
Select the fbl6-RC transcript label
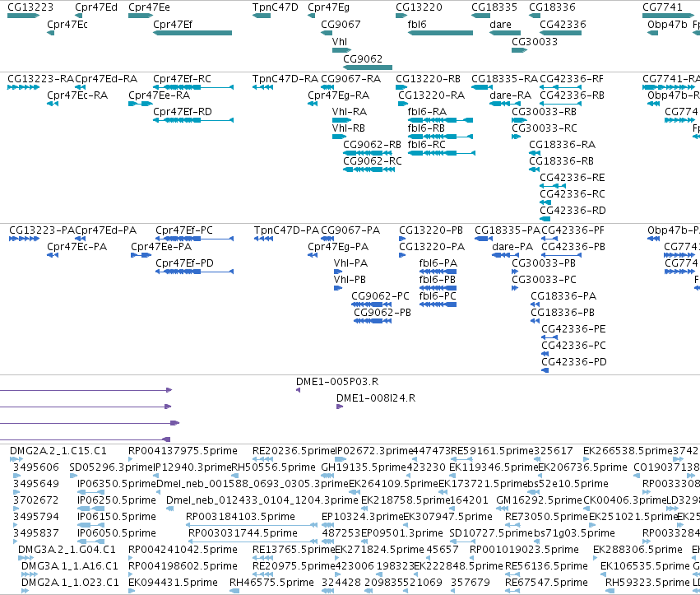pyautogui.click(x=426, y=145)
